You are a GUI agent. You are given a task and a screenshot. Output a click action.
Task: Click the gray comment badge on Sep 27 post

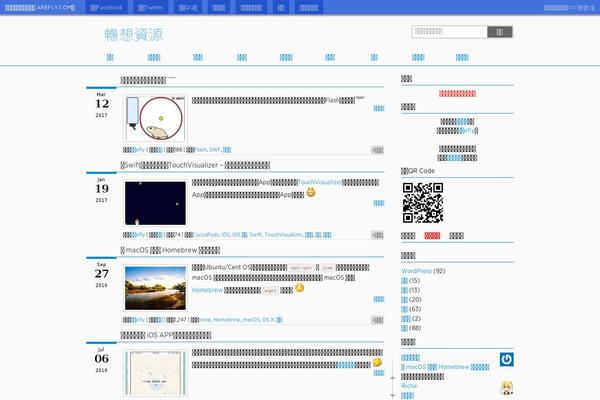coord(377,320)
